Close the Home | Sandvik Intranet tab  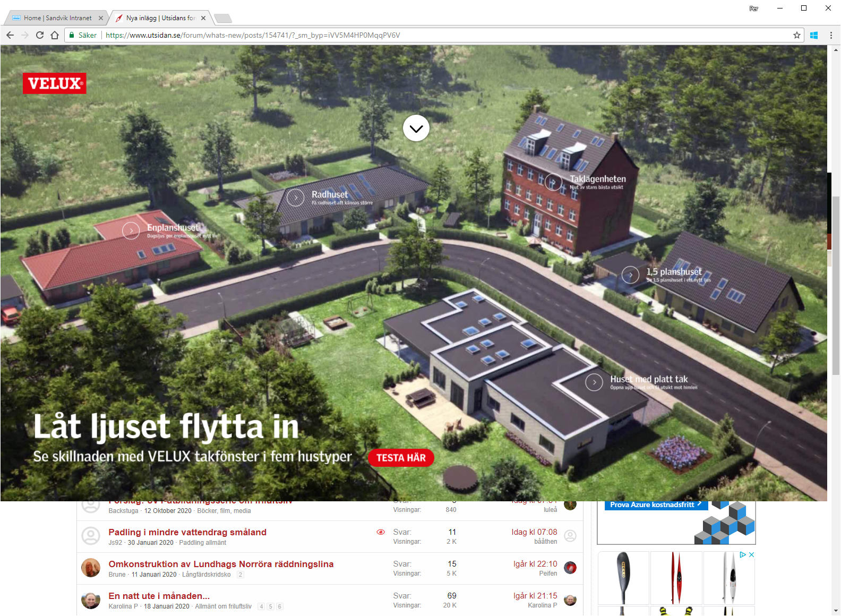pos(101,18)
